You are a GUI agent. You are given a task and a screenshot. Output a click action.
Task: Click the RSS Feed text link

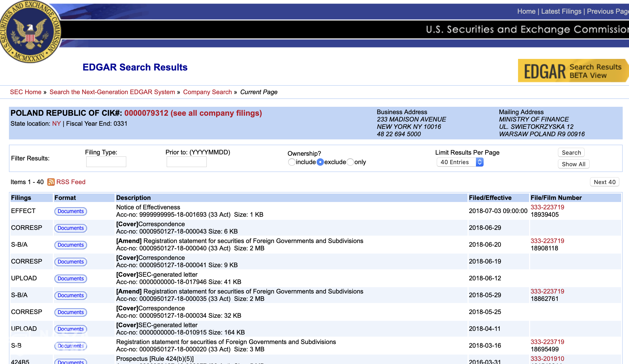click(71, 182)
